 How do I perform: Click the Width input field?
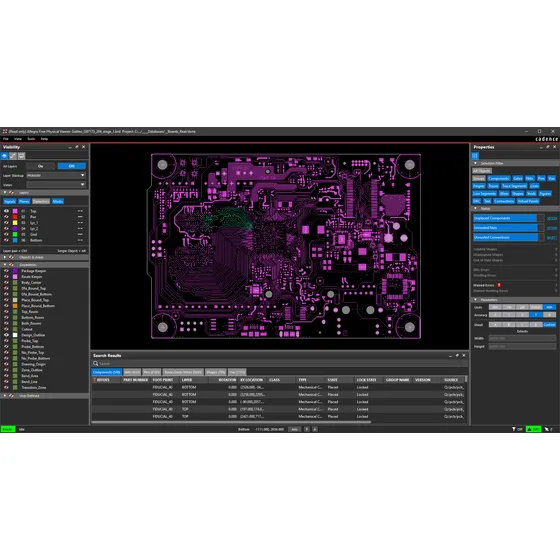tap(522, 338)
